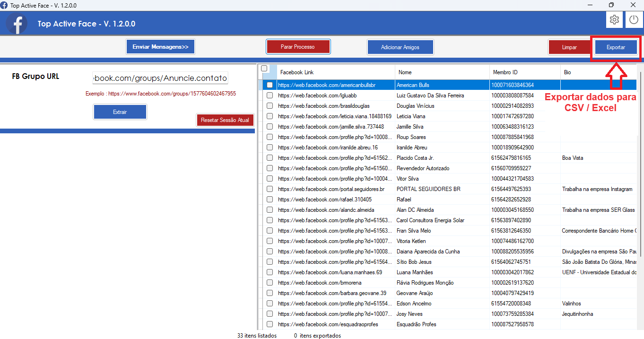
Task: Select link web.facebook.com/portal.seguidores.br
Action: point(331,189)
